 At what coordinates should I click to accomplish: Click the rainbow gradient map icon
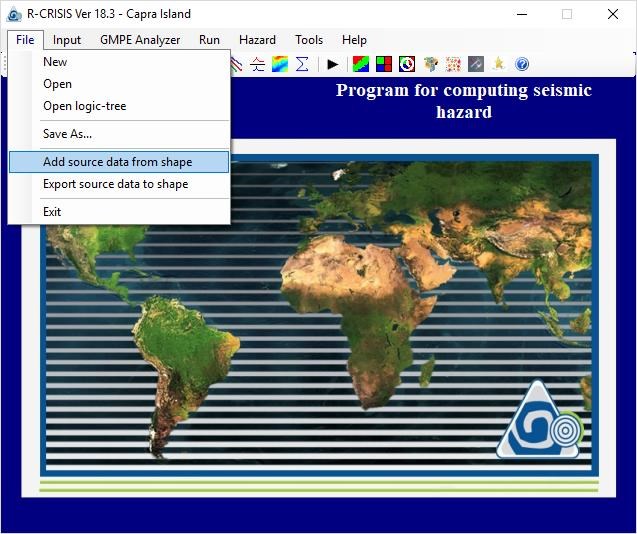click(x=280, y=64)
